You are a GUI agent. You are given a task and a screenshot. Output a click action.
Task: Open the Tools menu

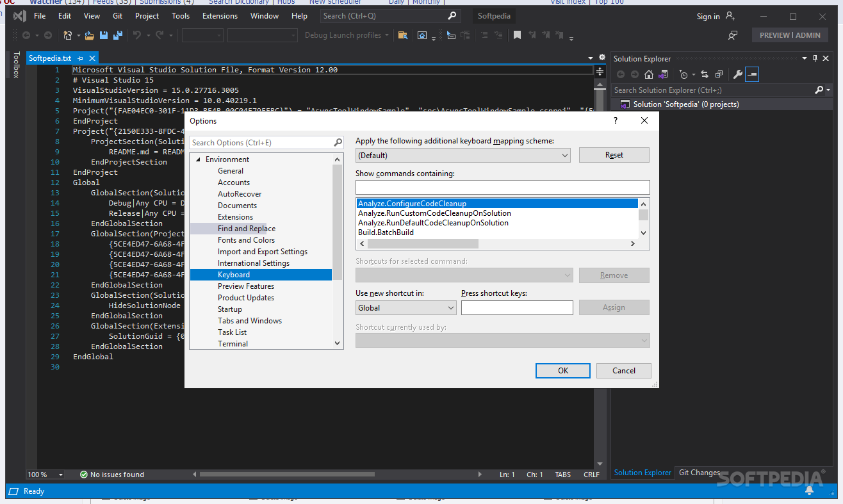181,16
